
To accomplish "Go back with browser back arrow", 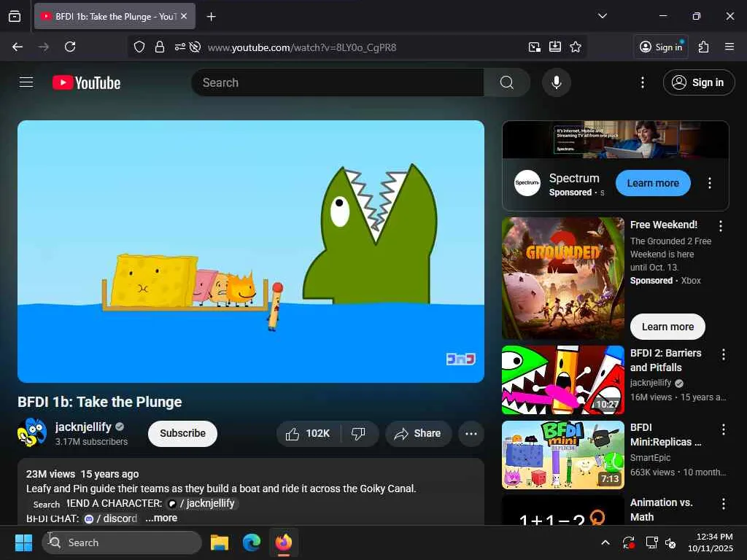I will coord(18,47).
